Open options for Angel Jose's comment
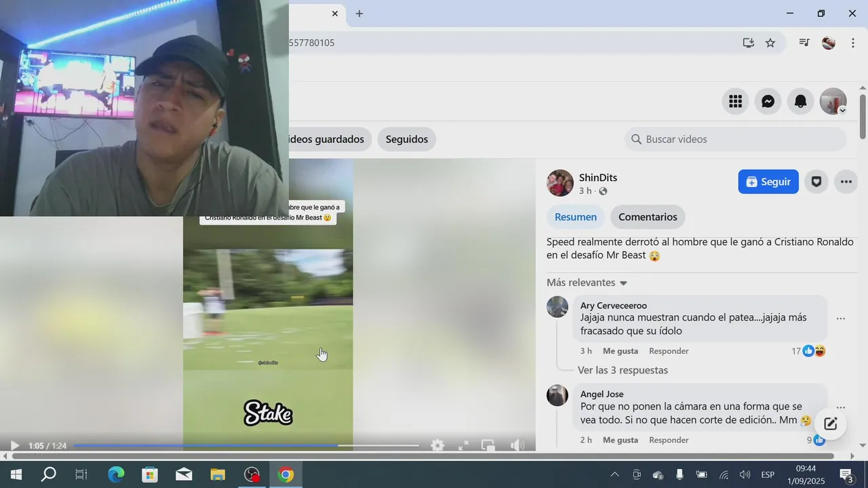868x488 pixels. tap(841, 407)
